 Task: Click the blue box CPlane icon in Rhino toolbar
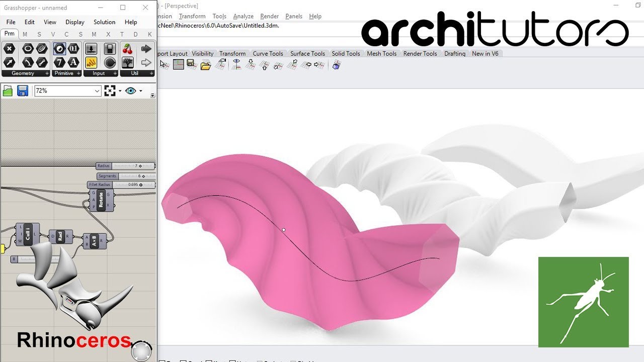[x=336, y=64]
